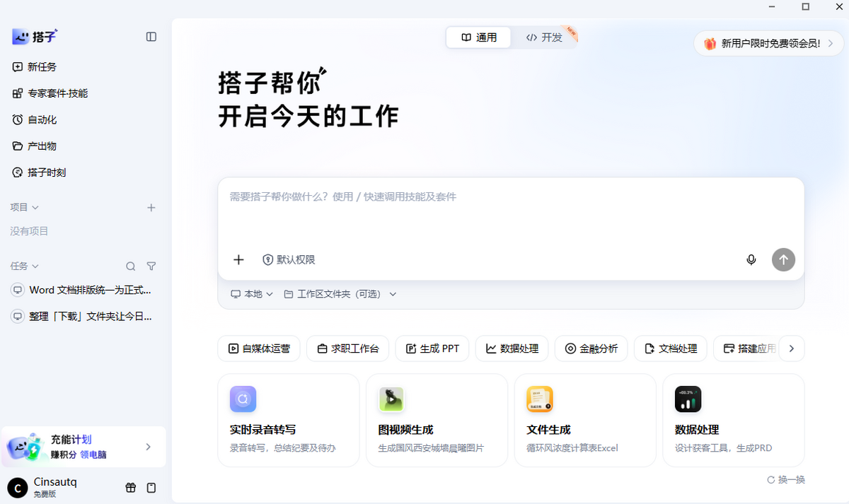This screenshot has width=849, height=504.
Task: Click the send arrow button
Action: click(x=783, y=259)
